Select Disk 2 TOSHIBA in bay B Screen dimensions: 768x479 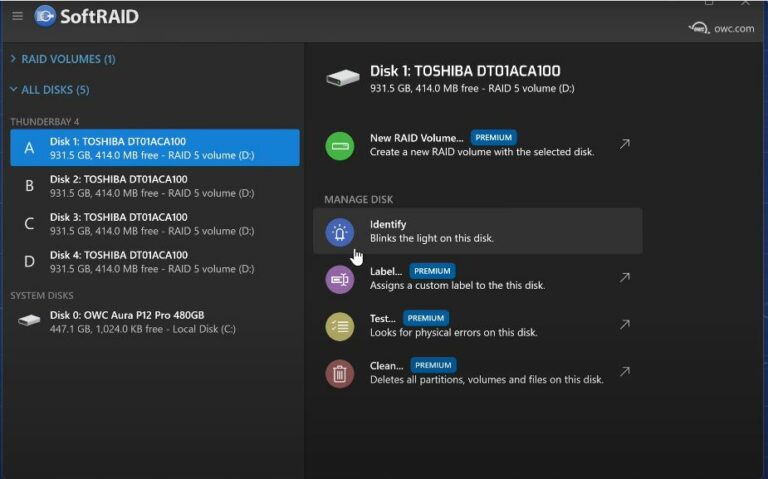coord(154,186)
